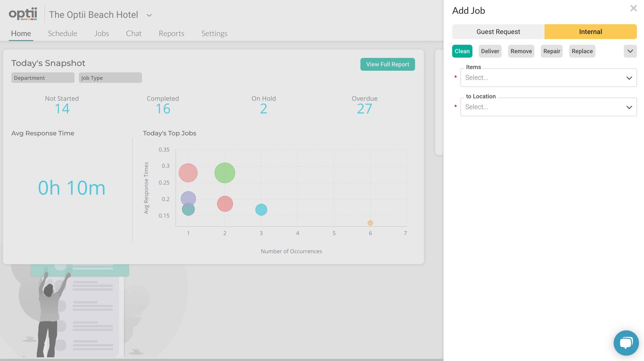
Task: Click the On Hold count 2
Action: (x=264, y=109)
